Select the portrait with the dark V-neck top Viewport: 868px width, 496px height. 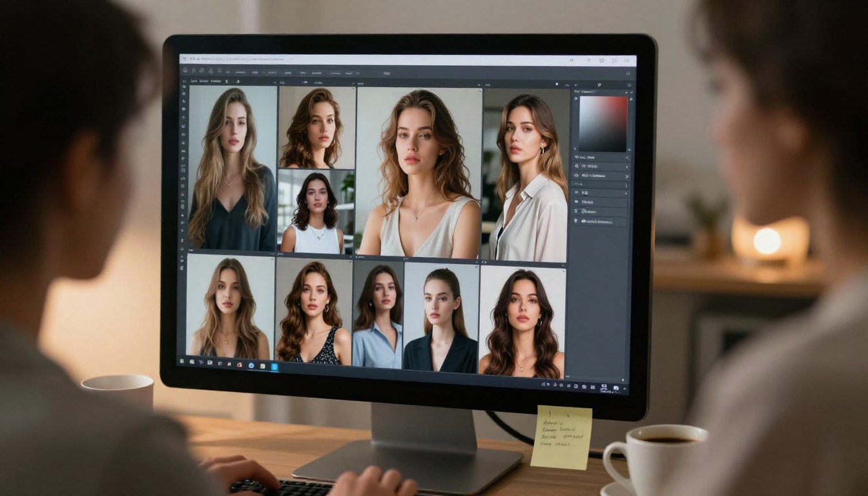[x=232, y=167]
